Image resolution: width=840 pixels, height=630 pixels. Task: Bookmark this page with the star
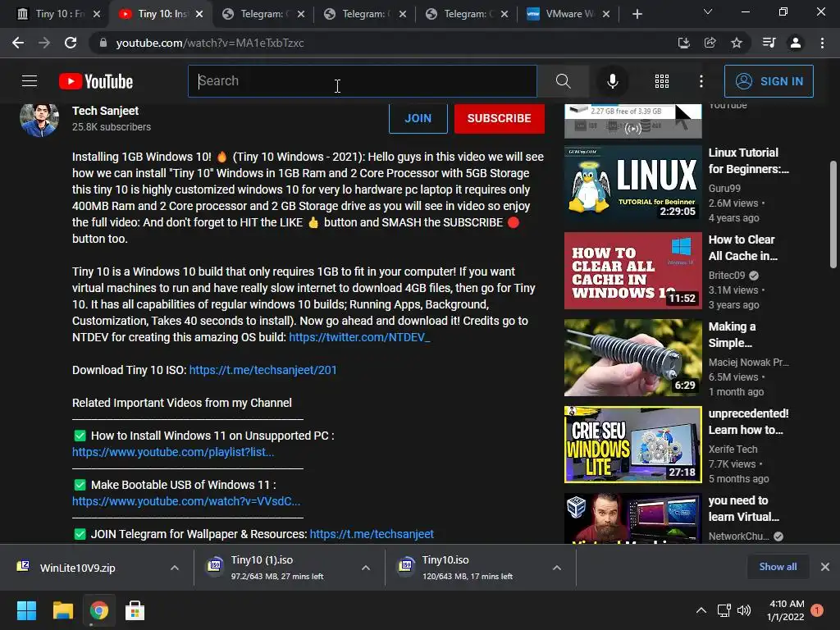point(737,43)
